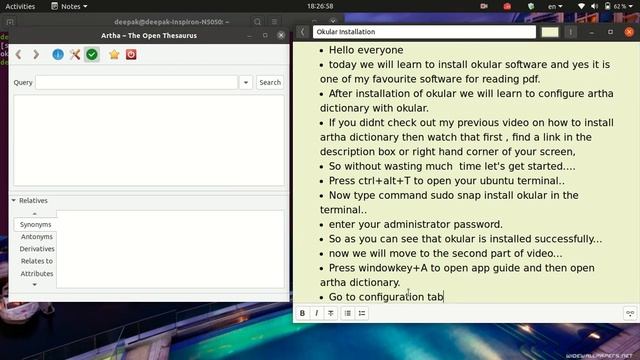Click the red tray indicator icon
The image size is (640, 360).
507,6
